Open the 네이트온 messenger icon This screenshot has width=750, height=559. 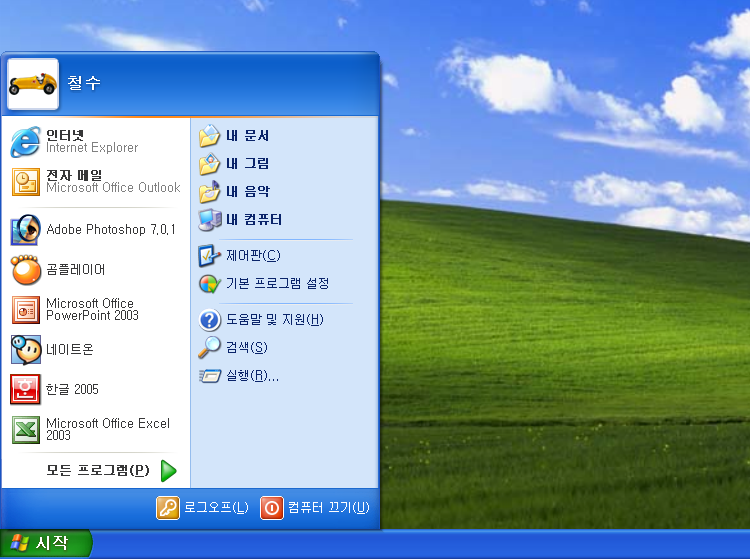[25, 350]
